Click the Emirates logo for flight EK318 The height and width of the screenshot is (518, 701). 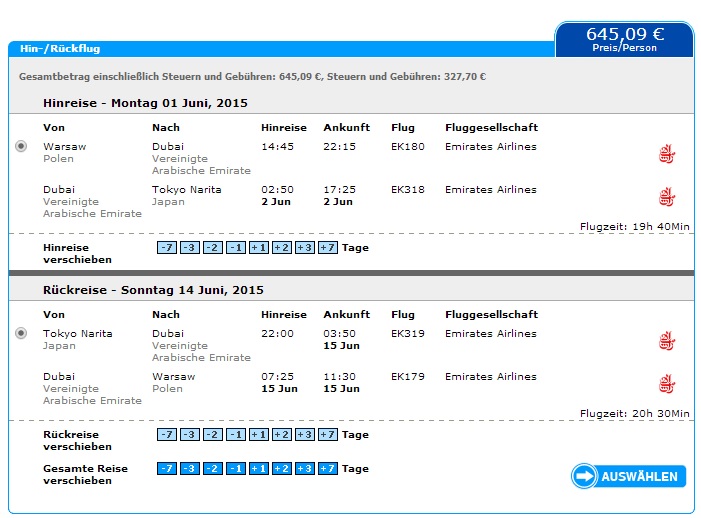pos(667,197)
